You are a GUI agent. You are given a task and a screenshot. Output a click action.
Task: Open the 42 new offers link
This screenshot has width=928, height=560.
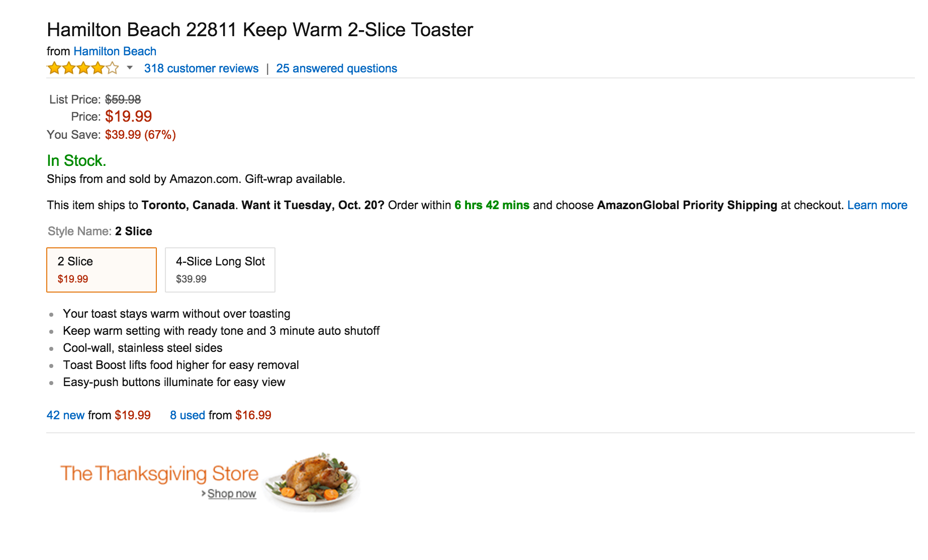coord(65,415)
